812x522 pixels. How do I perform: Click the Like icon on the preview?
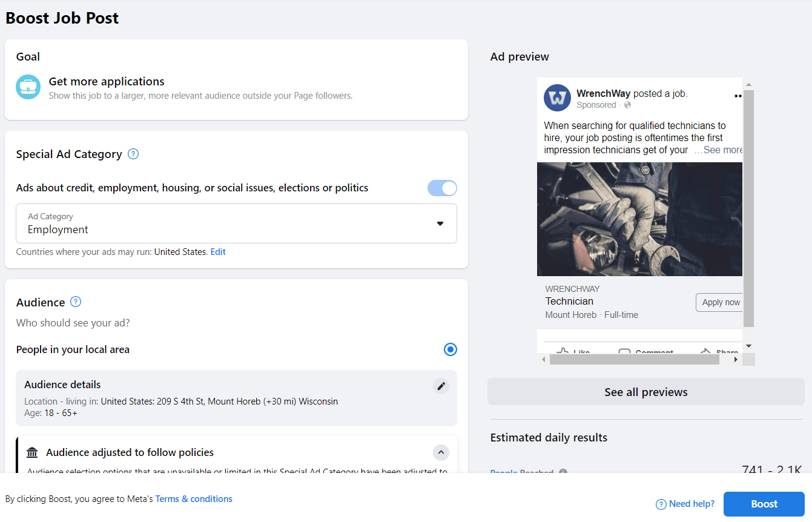tap(563, 351)
